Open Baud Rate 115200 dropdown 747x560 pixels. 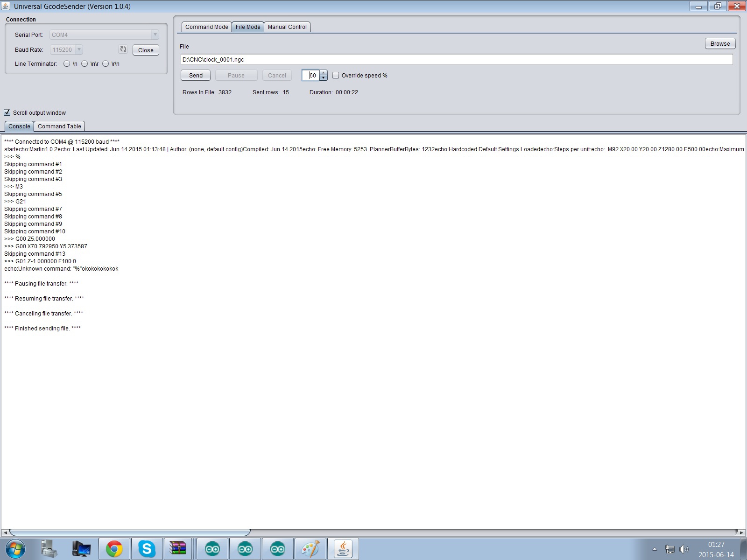point(66,49)
